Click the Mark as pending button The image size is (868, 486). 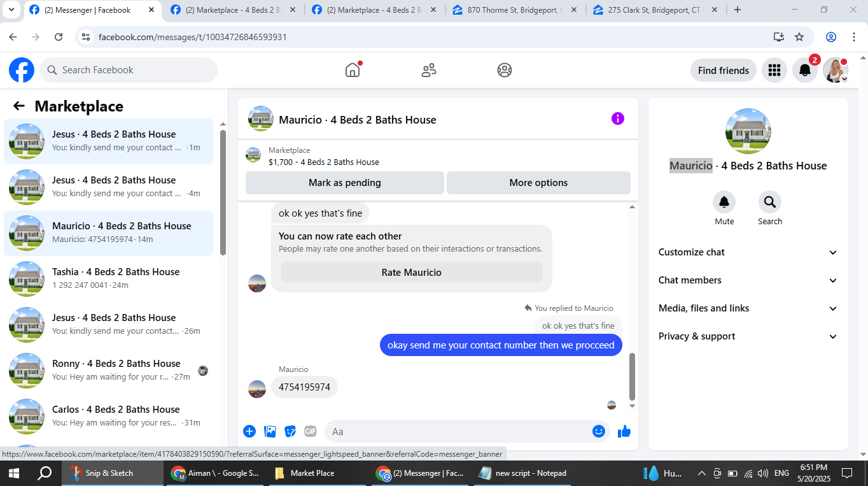coord(345,183)
